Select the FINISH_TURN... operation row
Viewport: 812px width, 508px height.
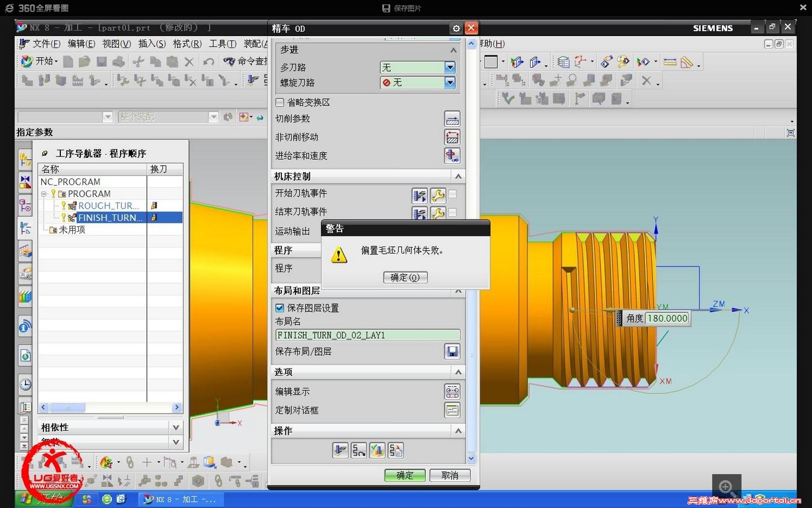point(111,217)
